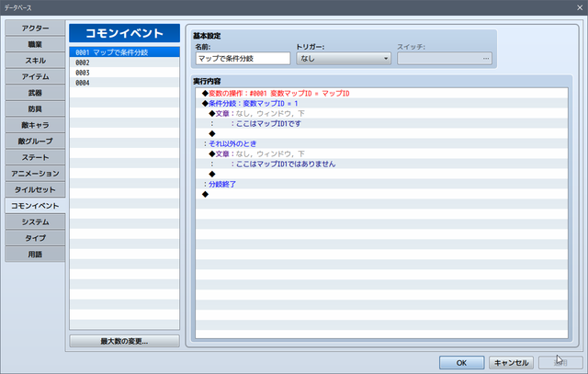This screenshot has width=588, height=374.
Task: Select the コモンイベント tab
Action: coord(35,206)
